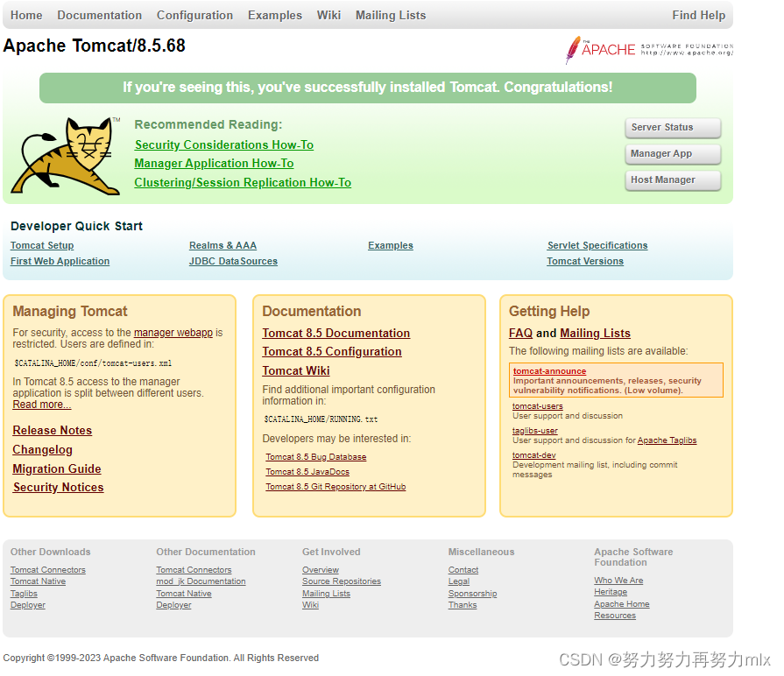Click the Tomcat cat mascot image

point(66,156)
